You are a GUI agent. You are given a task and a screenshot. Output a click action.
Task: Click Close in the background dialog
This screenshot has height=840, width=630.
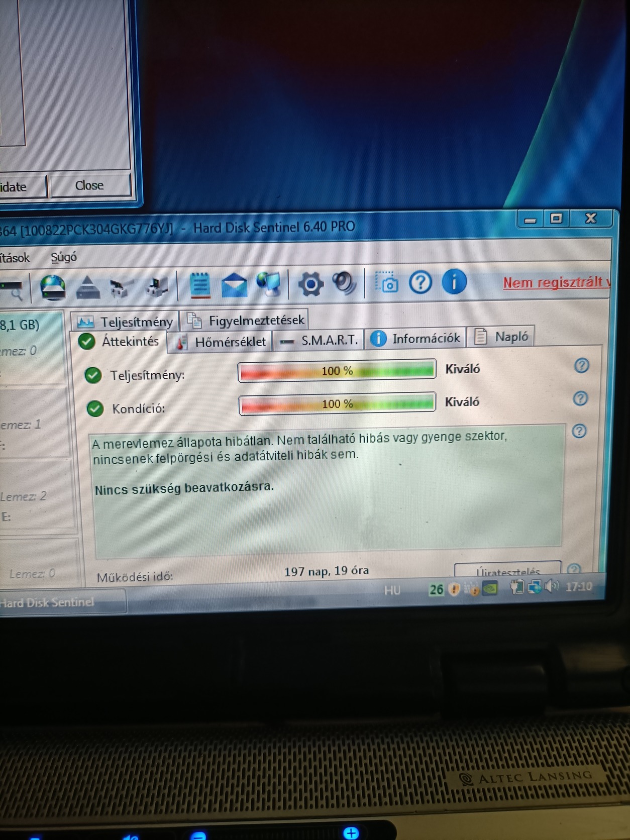point(90,185)
